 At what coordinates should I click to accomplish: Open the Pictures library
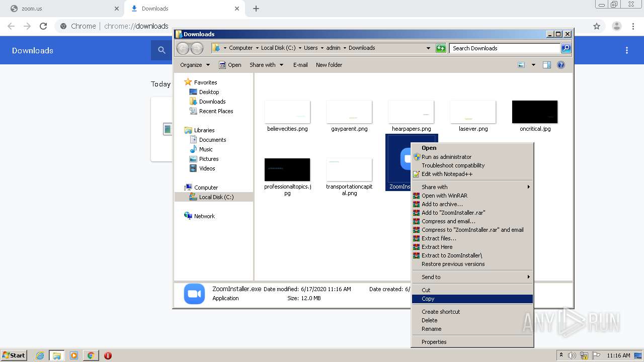point(204,159)
